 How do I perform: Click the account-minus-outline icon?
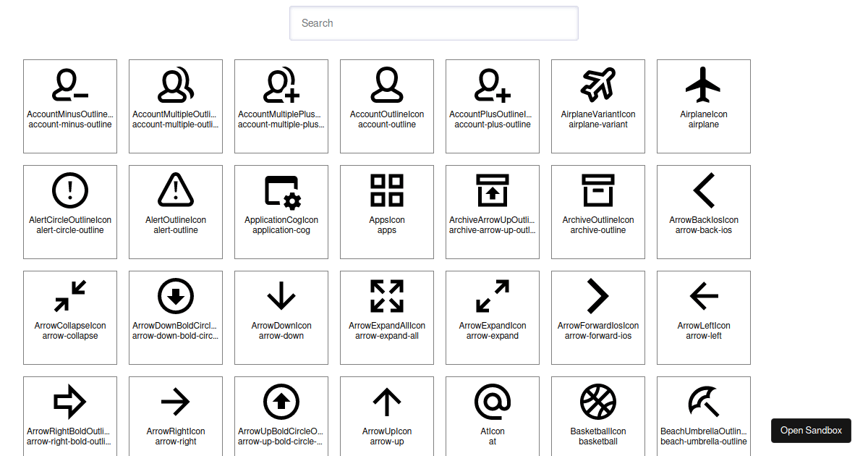(x=70, y=83)
